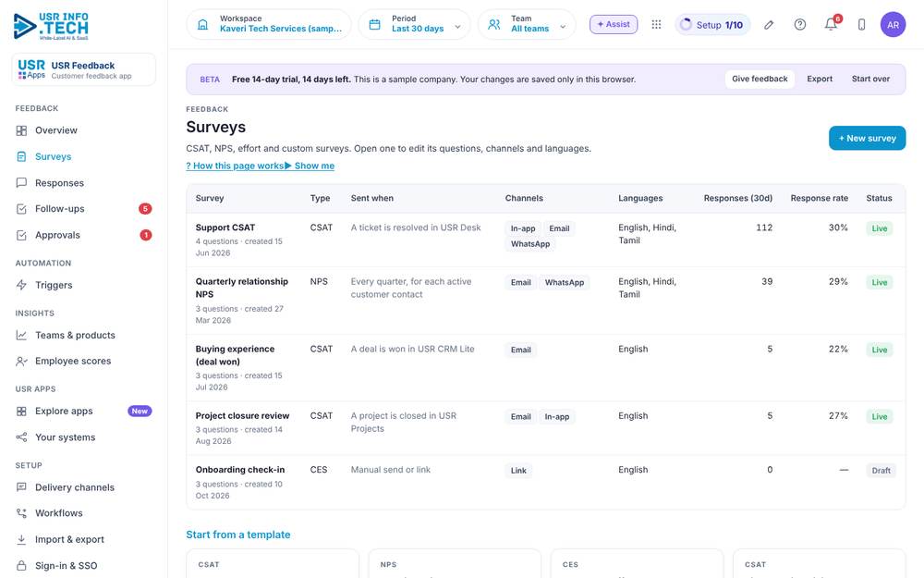Click the NPS template card
The width and height of the screenshot is (924, 578).
point(455,564)
